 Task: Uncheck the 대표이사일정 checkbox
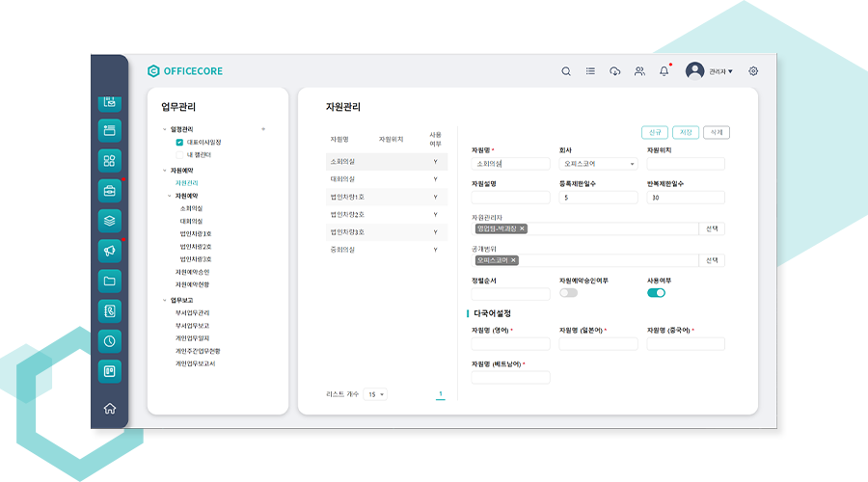[x=179, y=142]
